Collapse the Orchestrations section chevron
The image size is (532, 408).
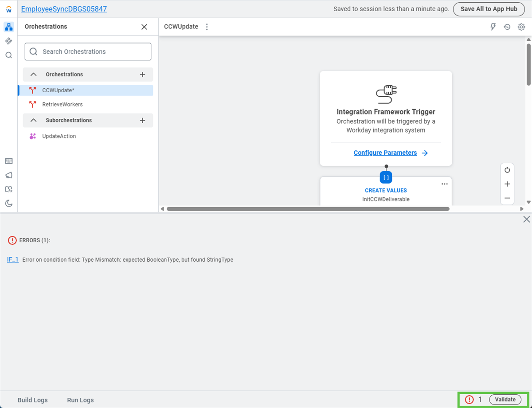coord(33,75)
